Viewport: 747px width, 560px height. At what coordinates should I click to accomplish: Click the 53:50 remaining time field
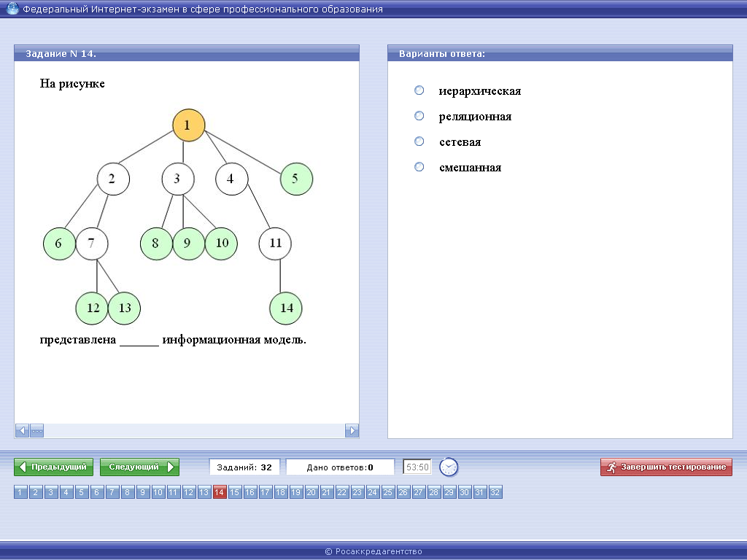[417, 467]
